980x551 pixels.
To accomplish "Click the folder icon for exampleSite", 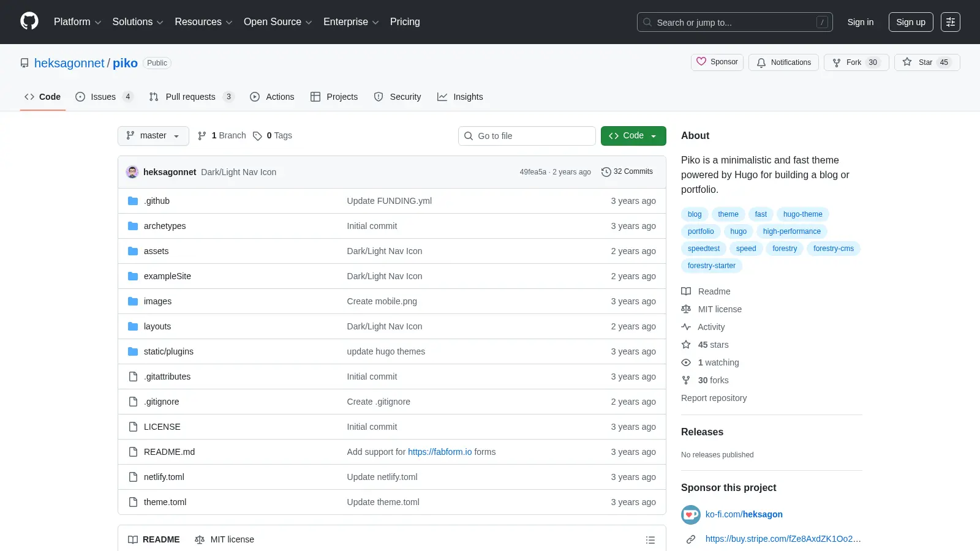I will [x=133, y=276].
